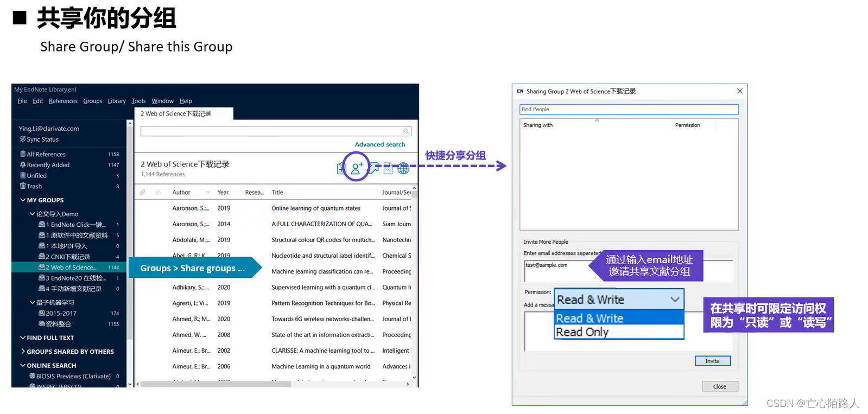Click the Close button in the sharing dialog

coord(720,386)
